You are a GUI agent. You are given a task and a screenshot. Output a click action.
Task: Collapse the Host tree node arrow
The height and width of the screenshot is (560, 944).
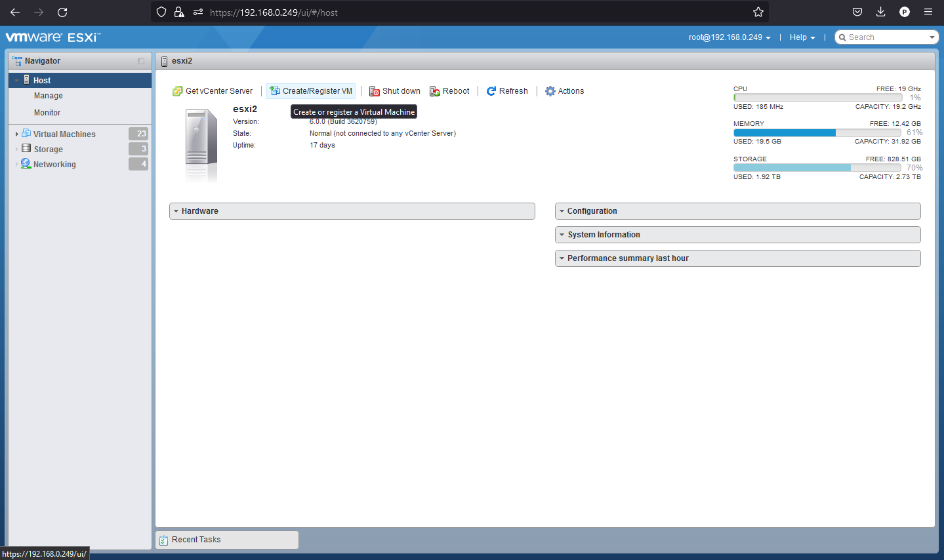pos(17,81)
